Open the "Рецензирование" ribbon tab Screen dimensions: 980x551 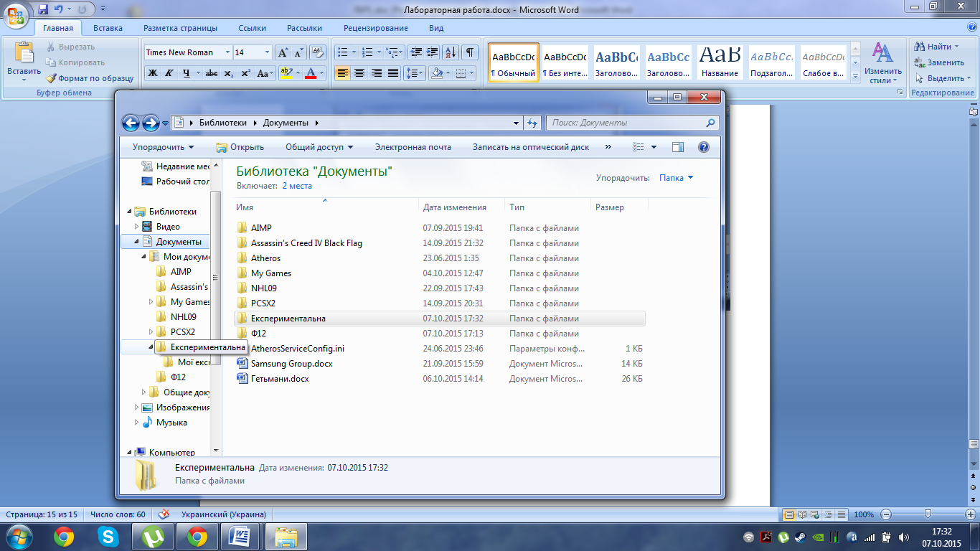tap(375, 28)
